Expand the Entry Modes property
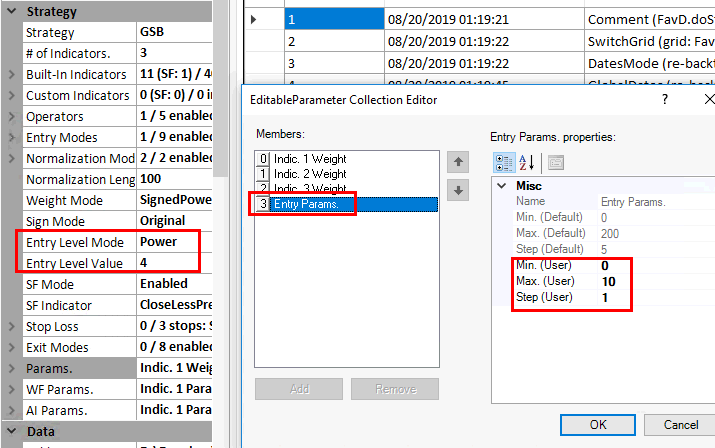715x448 pixels. (x=11, y=138)
